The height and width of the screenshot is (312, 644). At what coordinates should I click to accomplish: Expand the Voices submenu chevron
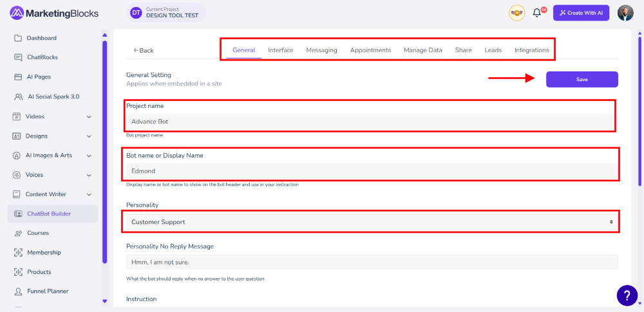coord(89,175)
